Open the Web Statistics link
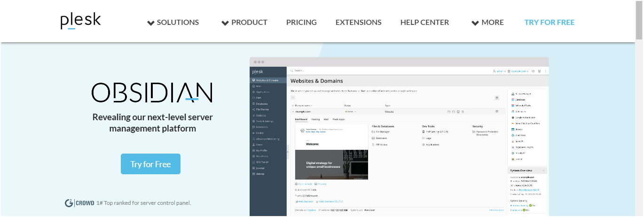Screen dimensions: 644x217 pyautogui.click(x=304, y=201)
